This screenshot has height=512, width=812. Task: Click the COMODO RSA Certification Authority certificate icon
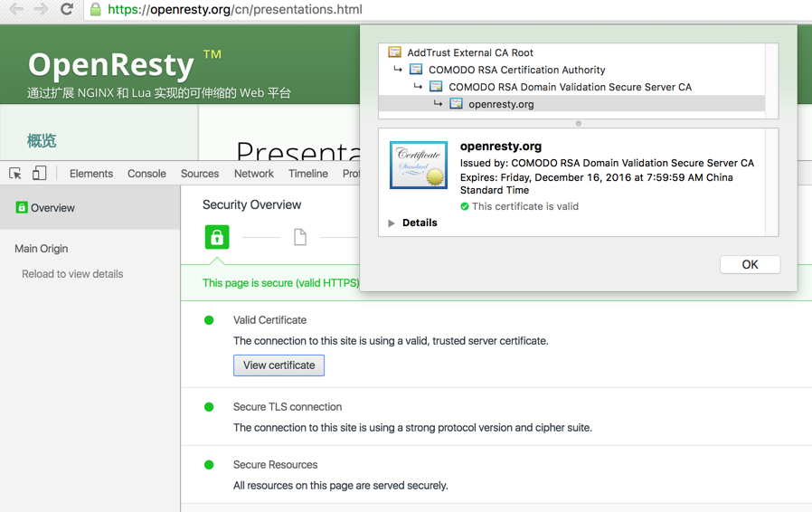[x=416, y=69]
